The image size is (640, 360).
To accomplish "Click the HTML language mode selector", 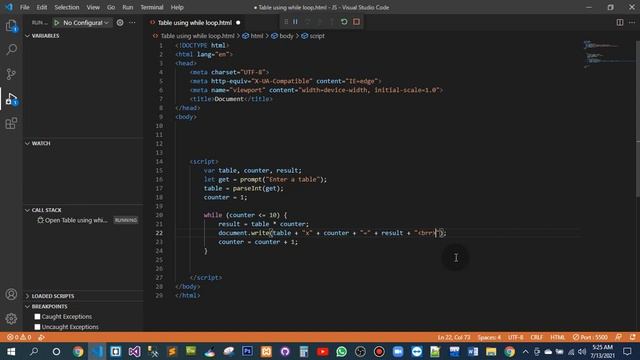I will click(558, 337).
